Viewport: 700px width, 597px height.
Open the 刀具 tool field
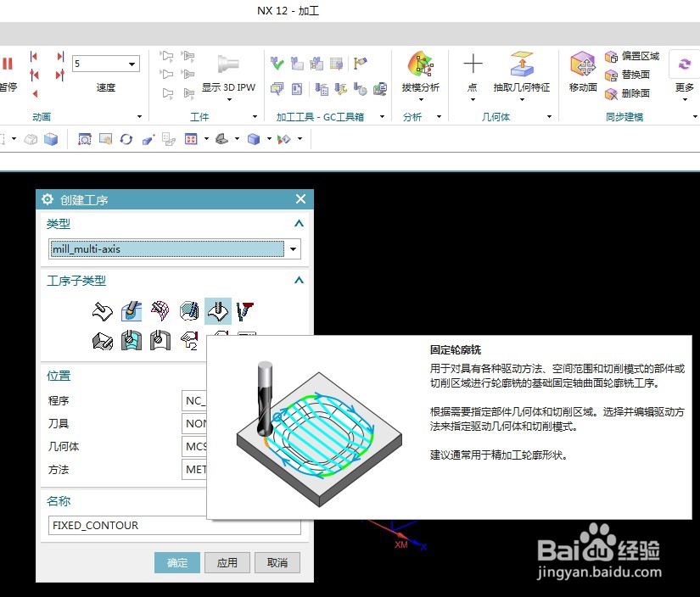coord(194,423)
